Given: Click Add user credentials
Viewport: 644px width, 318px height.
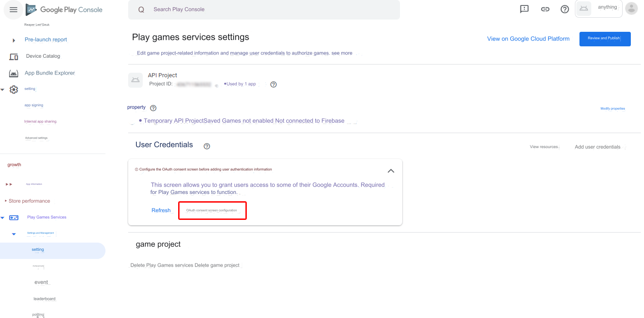Looking at the screenshot, I should [598, 147].
